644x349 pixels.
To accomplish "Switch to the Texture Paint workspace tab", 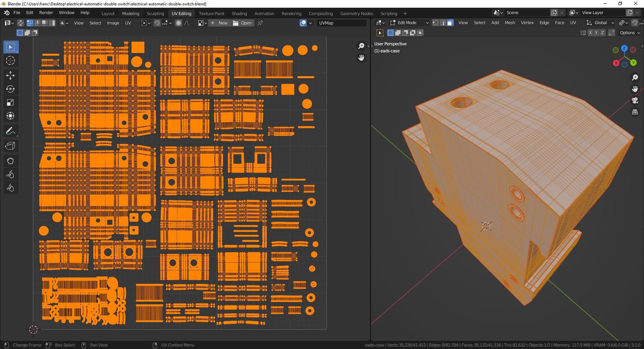I will (x=211, y=13).
